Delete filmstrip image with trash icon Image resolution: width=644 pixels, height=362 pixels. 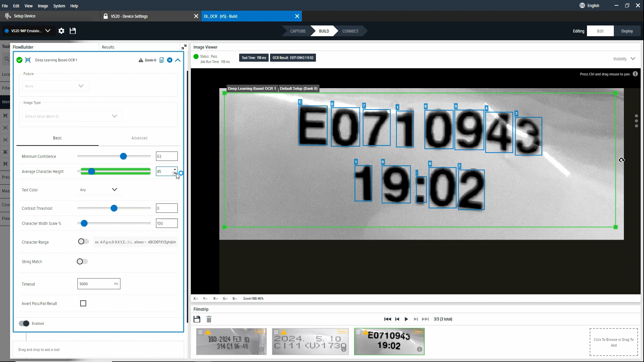pos(209,319)
